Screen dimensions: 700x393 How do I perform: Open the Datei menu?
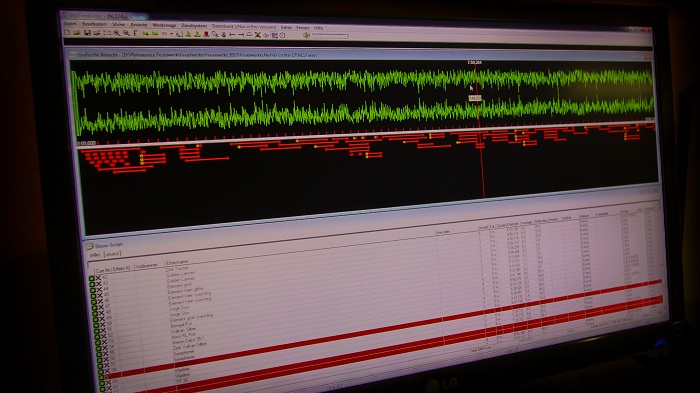tap(70, 24)
